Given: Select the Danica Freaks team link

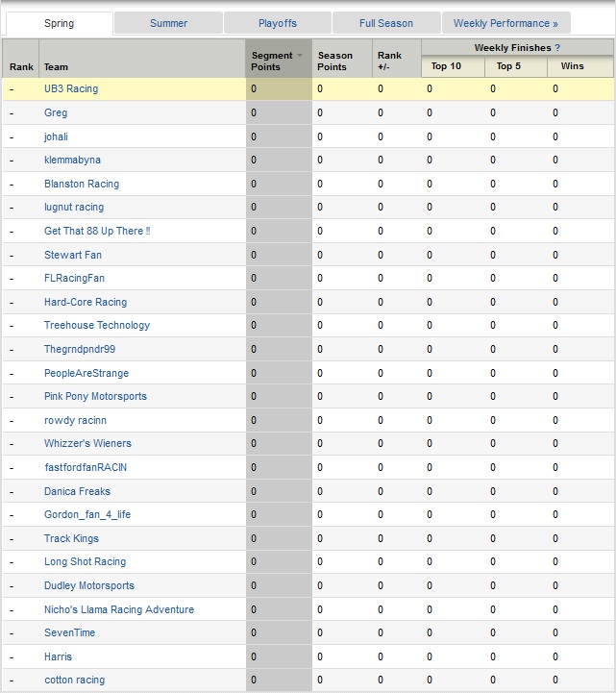Looking at the screenshot, I should (x=77, y=491).
